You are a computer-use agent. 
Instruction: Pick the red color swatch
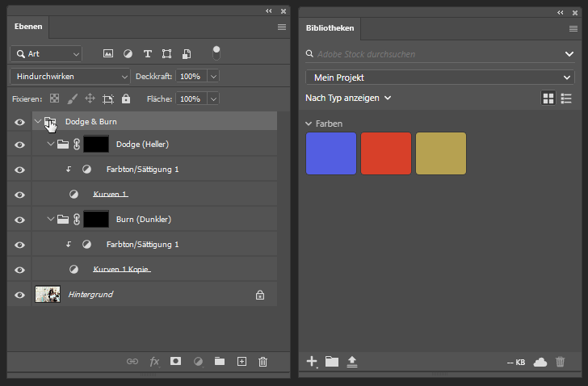tap(386, 153)
